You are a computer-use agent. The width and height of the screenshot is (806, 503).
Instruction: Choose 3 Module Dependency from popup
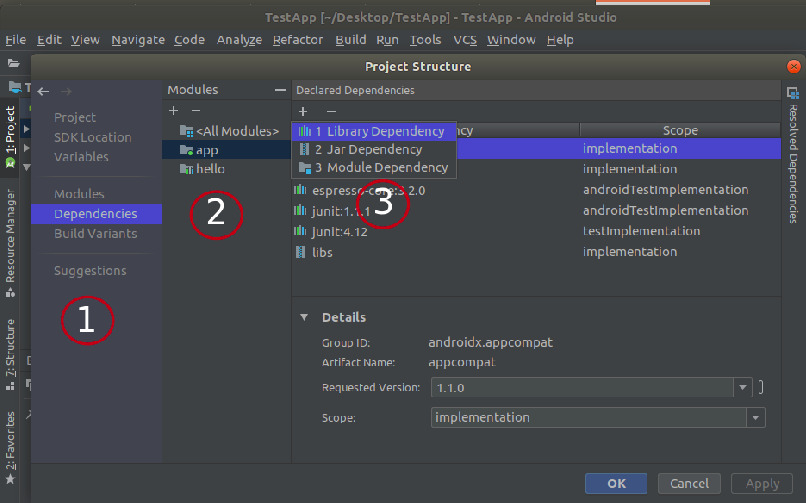coord(374,167)
